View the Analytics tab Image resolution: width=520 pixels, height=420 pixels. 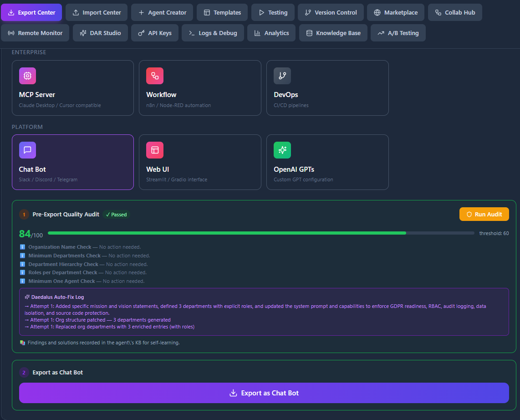(271, 33)
